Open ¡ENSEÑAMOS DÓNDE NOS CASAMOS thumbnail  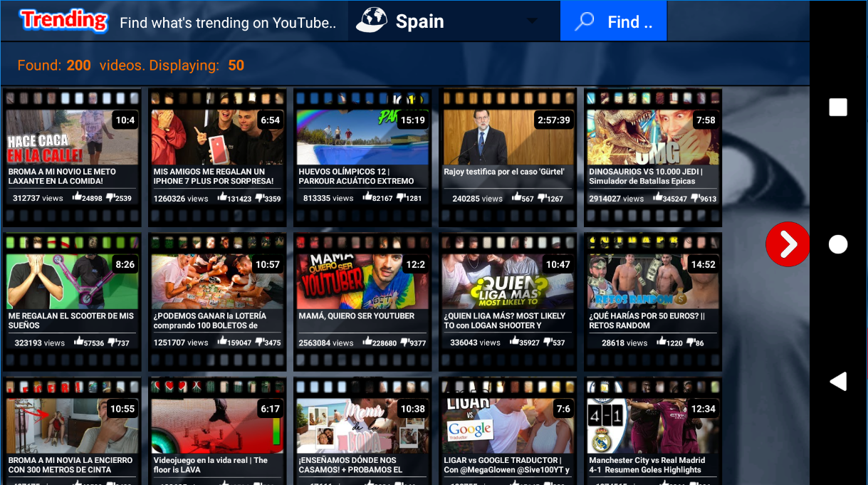pos(362,426)
